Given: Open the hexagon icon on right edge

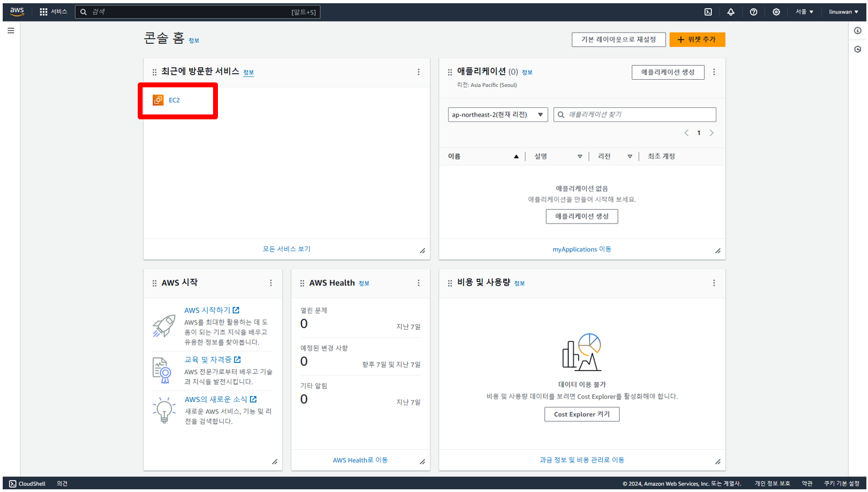Looking at the screenshot, I should pos(858,49).
